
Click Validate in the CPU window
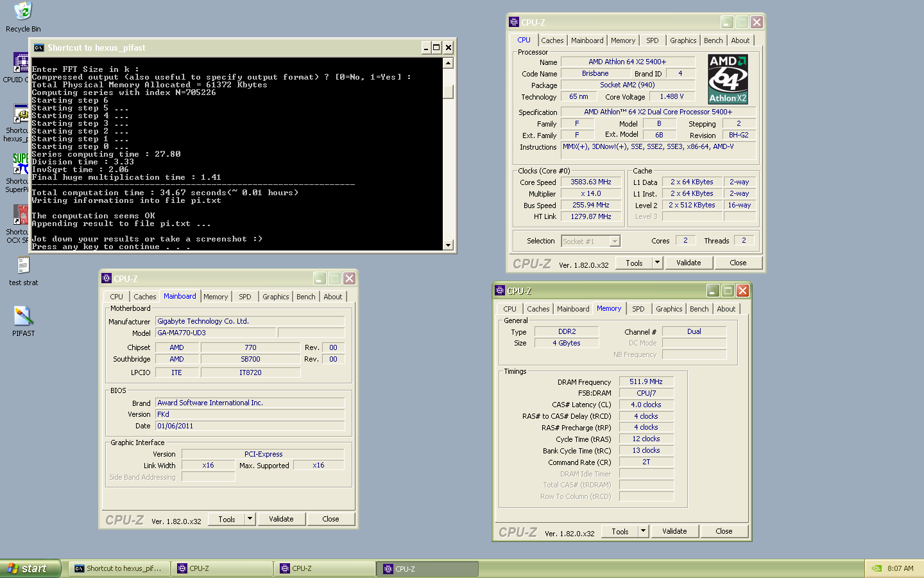[688, 263]
